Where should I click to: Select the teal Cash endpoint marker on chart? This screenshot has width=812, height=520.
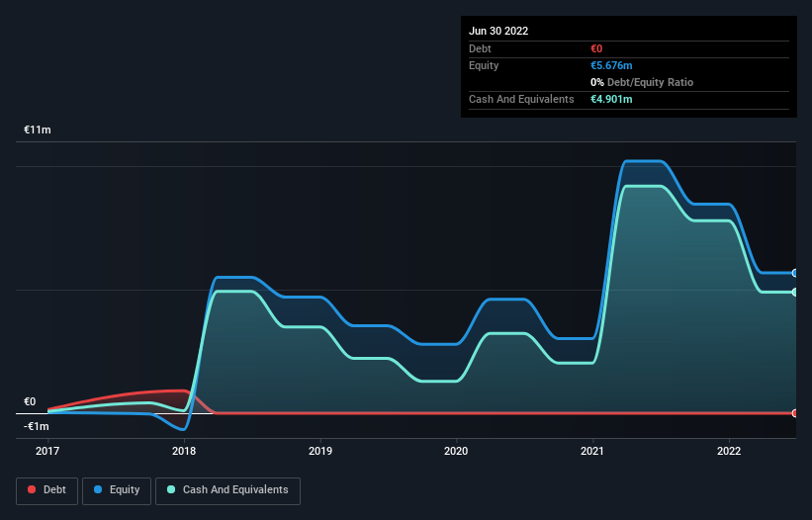[795, 293]
